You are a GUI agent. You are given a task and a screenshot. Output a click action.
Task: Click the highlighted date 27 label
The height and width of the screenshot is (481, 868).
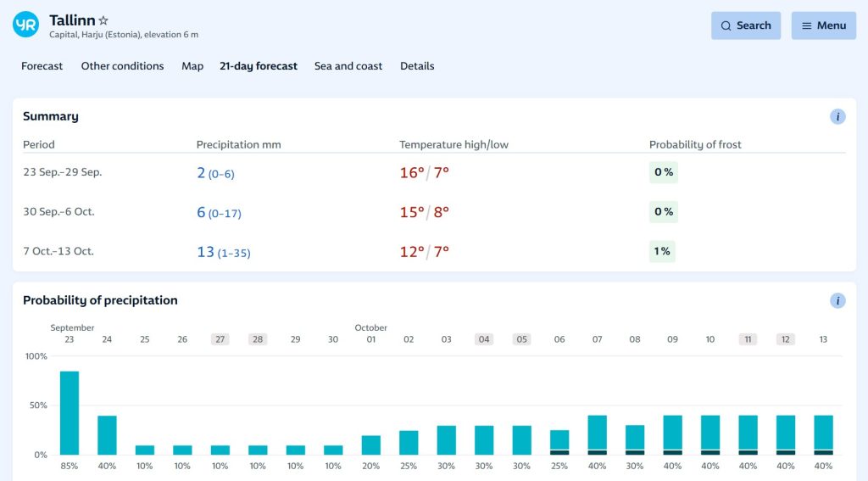(220, 339)
